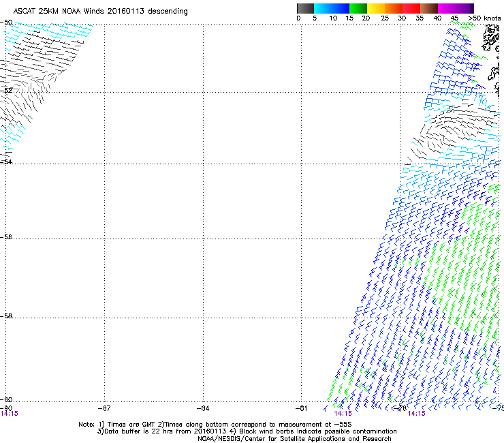This screenshot has width=504, height=443.
Task: Click the 'Data buffer is 22 hrs' note line
Action: [x=247, y=431]
